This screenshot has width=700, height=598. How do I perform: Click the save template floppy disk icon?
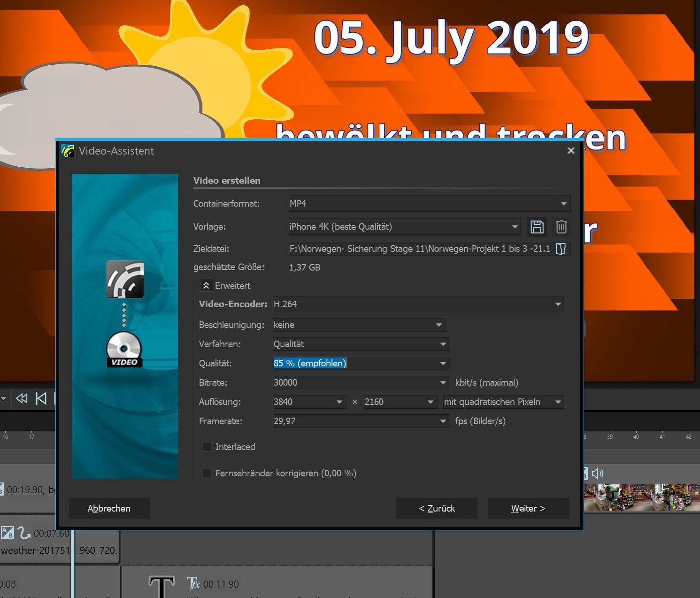click(537, 227)
